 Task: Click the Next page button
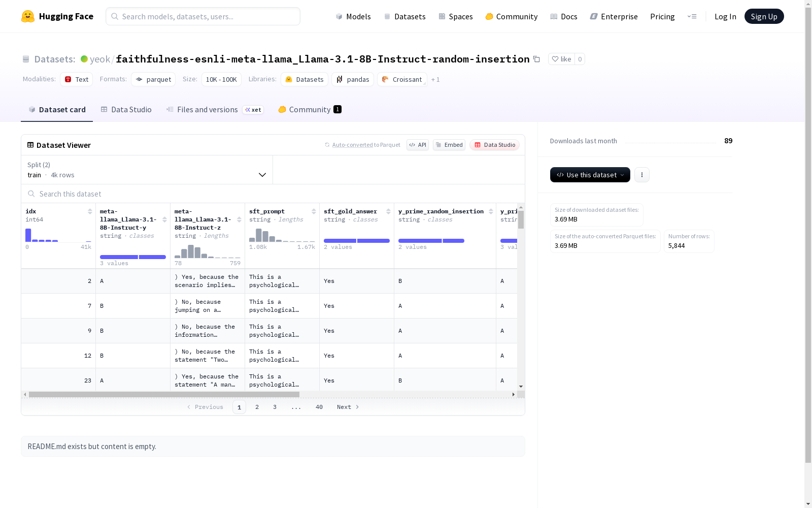pyautogui.click(x=348, y=407)
